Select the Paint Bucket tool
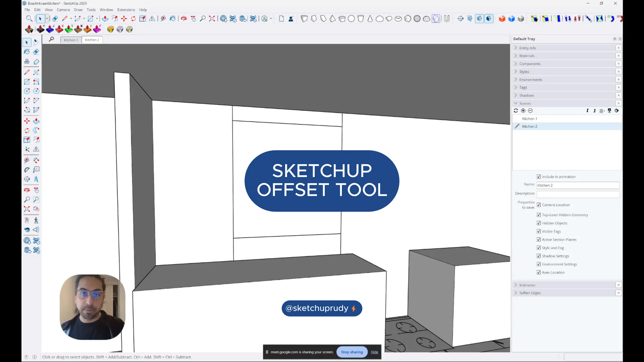This screenshot has height=362, width=644. tap(27, 52)
